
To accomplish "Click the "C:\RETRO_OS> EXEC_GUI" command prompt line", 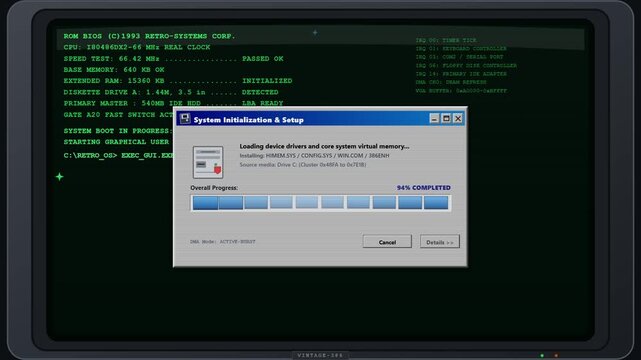I will (x=119, y=155).
